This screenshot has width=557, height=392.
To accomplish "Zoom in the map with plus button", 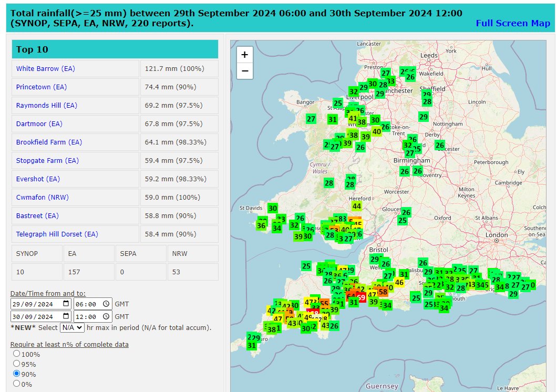I will coord(245,55).
